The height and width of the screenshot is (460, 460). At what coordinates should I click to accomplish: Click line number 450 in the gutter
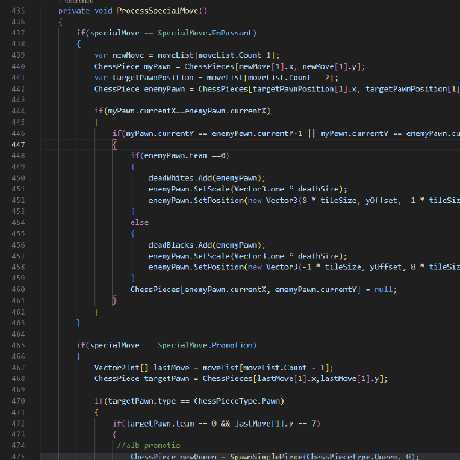pos(18,178)
